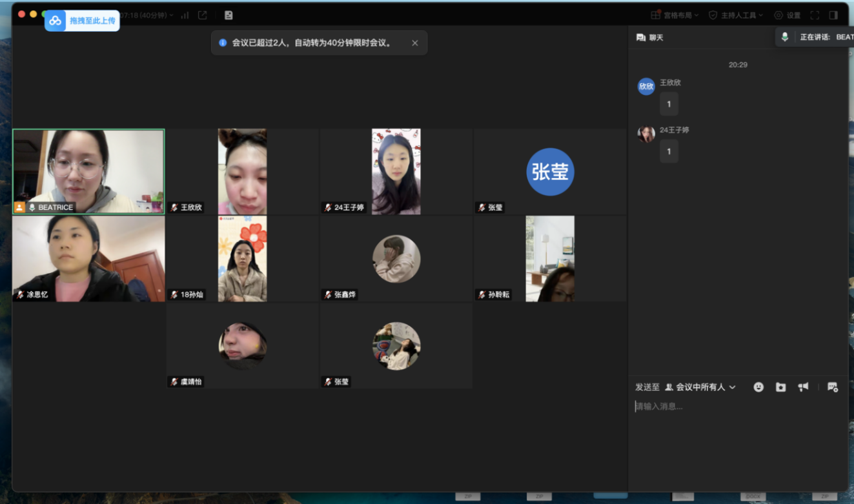Click the 张莹 blue avatar tile
The image size is (854, 504).
550,172
